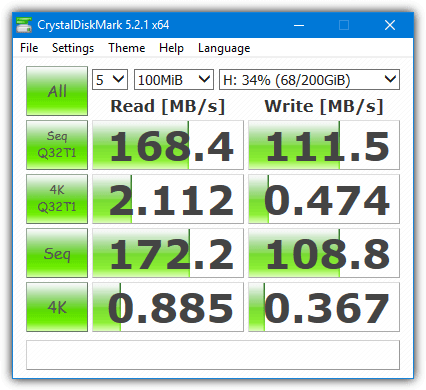The width and height of the screenshot is (426, 390).
Task: Open the File menu
Action: coord(29,48)
